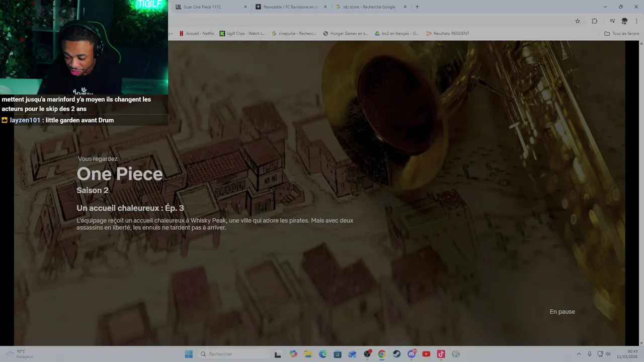Close the Scan One Piece 1172 tab
This screenshot has width=644, height=362.
246,7
